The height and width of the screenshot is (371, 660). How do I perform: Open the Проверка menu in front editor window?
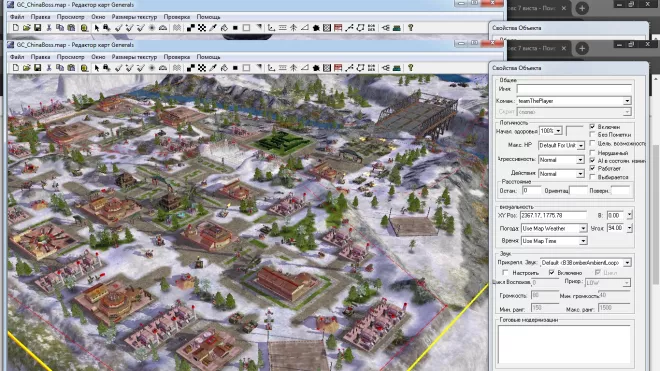[x=177, y=57]
